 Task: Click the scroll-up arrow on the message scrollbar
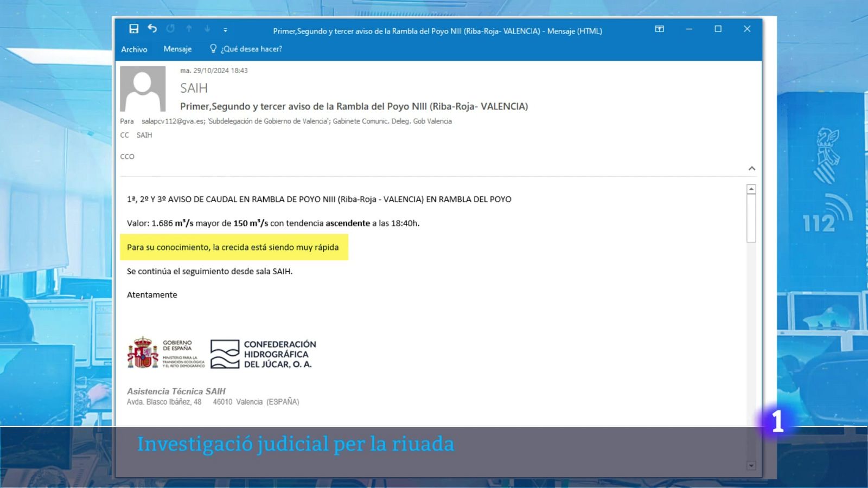[751, 189]
